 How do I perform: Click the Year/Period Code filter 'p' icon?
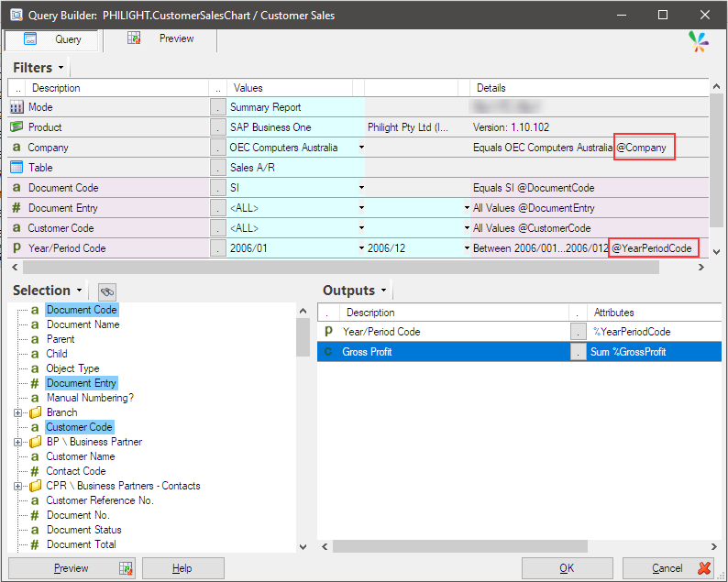point(17,247)
